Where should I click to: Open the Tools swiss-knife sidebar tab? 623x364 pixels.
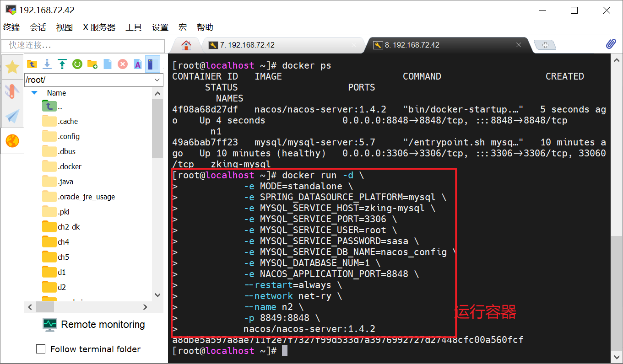click(x=12, y=92)
